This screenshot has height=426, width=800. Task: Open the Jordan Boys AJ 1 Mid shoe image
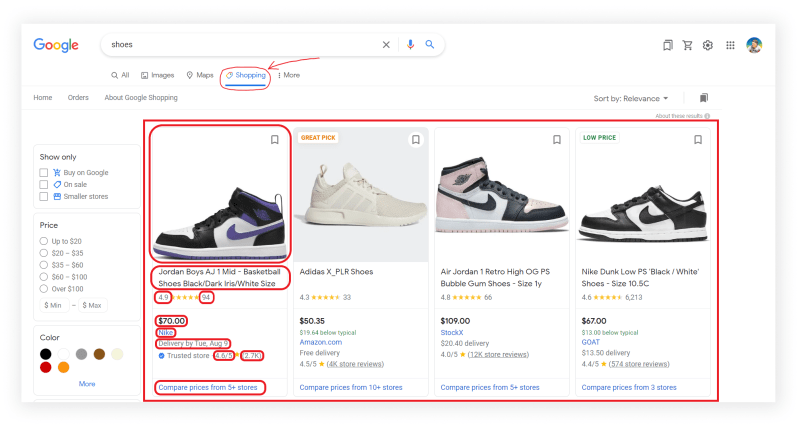(220, 195)
